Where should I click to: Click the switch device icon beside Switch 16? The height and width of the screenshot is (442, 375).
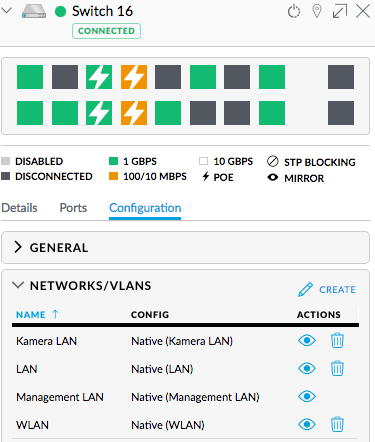pos(34,11)
